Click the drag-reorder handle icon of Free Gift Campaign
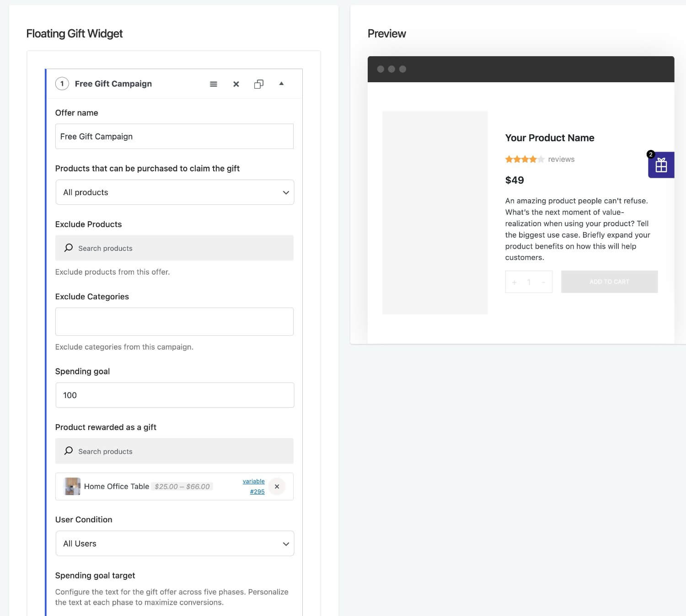Viewport: 686px width, 616px height. 213,84
